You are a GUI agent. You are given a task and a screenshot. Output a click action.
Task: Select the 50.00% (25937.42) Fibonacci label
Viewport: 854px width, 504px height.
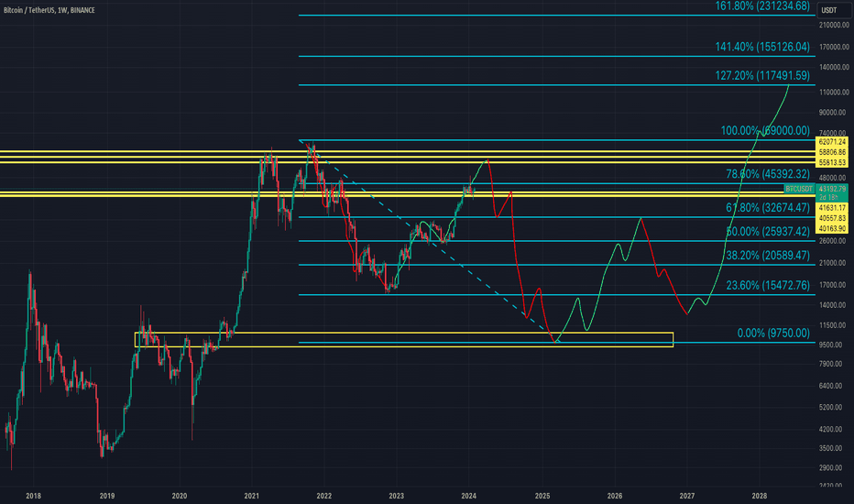pyautogui.click(x=767, y=232)
